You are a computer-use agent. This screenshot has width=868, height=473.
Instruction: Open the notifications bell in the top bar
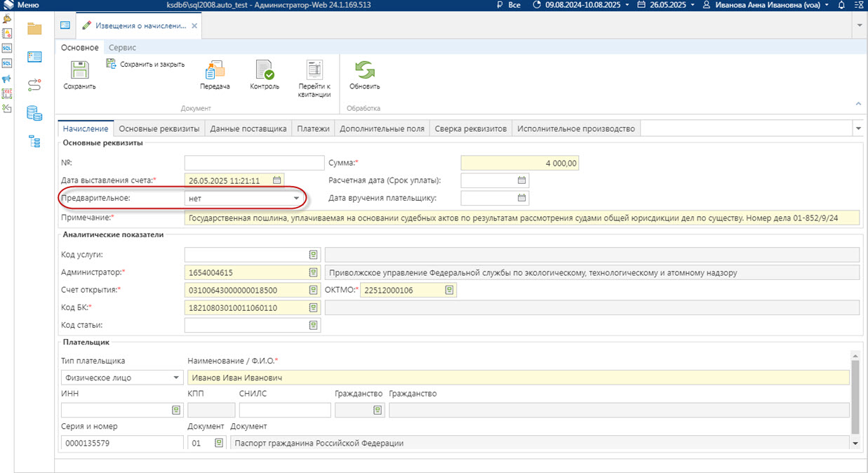[x=841, y=5]
